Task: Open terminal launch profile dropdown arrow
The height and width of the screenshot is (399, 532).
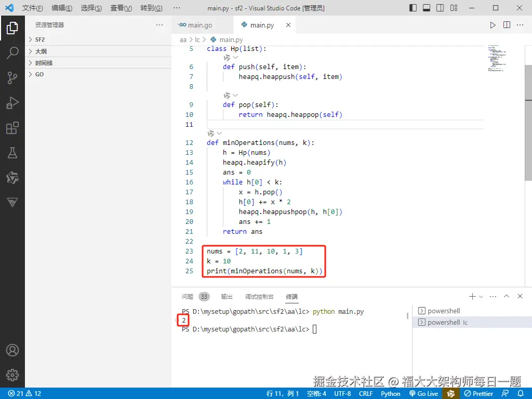Action: click(481, 297)
